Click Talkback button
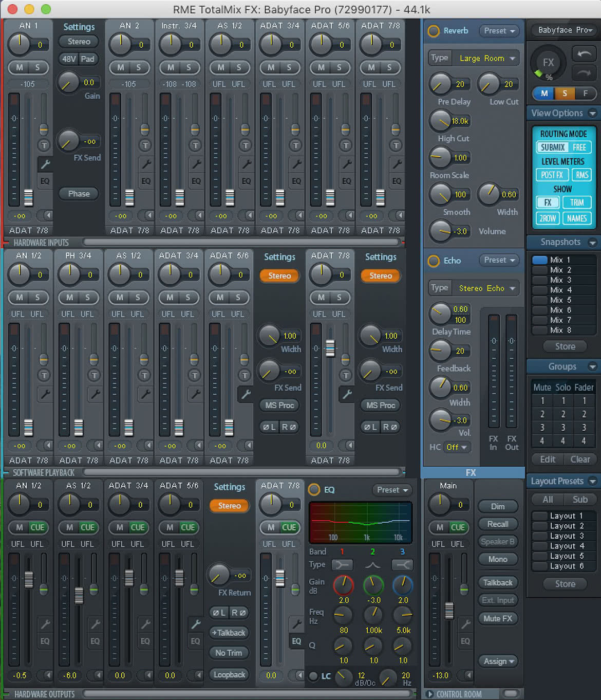This screenshot has height=700, width=601. point(498,582)
